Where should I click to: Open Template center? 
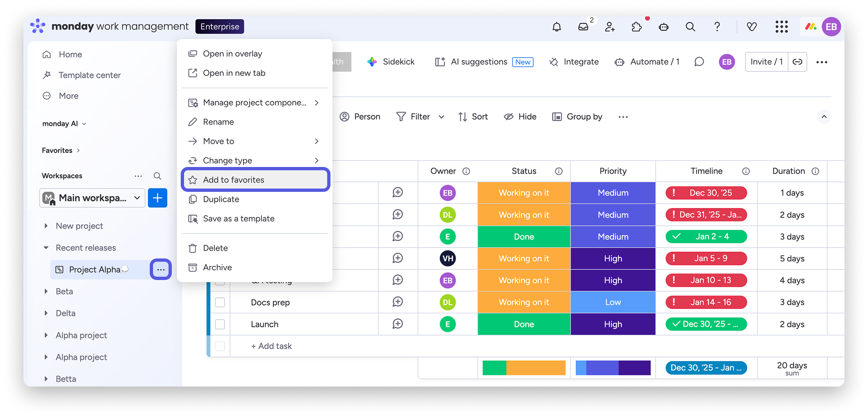click(81, 75)
